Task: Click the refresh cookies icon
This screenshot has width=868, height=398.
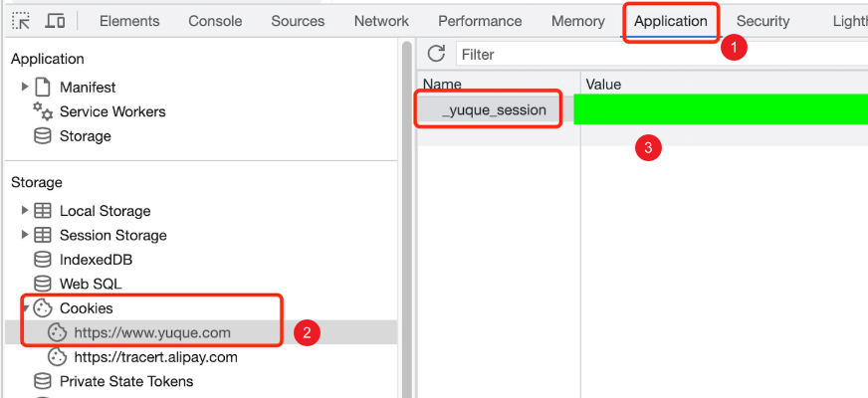Action: pyautogui.click(x=436, y=54)
